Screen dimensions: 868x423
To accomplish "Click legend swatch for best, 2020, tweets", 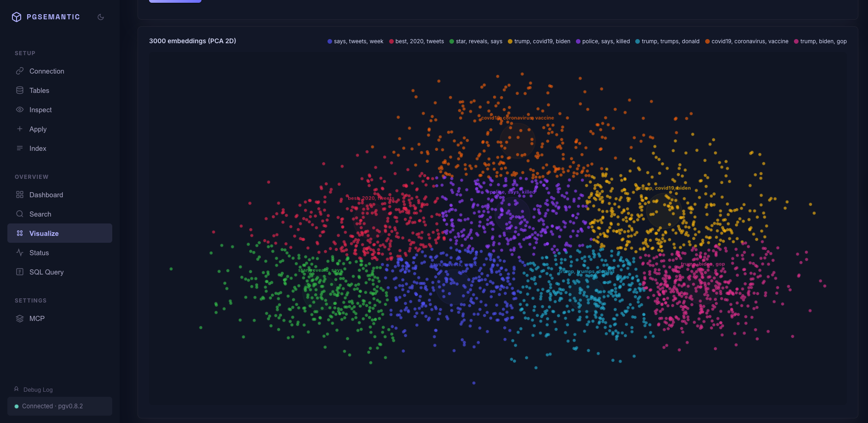I will (x=391, y=41).
